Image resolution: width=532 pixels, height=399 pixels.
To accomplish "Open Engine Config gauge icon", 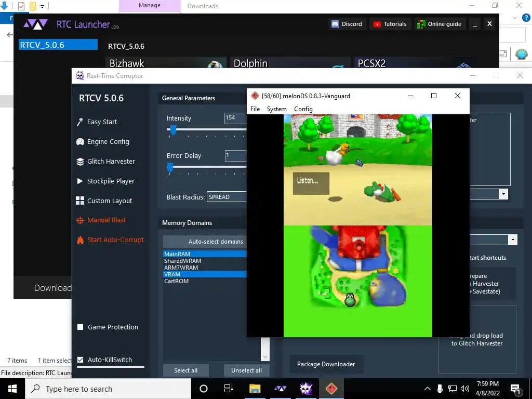I will pos(80,142).
